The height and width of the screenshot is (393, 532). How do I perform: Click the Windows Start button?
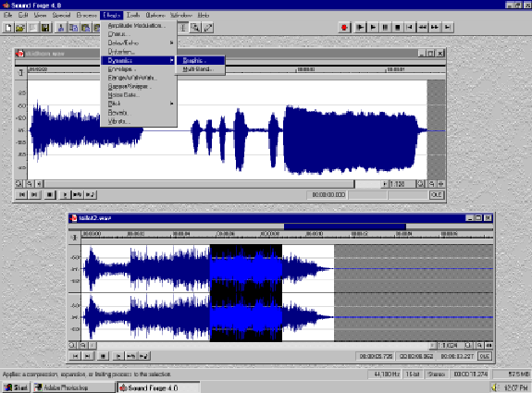pos(16,387)
